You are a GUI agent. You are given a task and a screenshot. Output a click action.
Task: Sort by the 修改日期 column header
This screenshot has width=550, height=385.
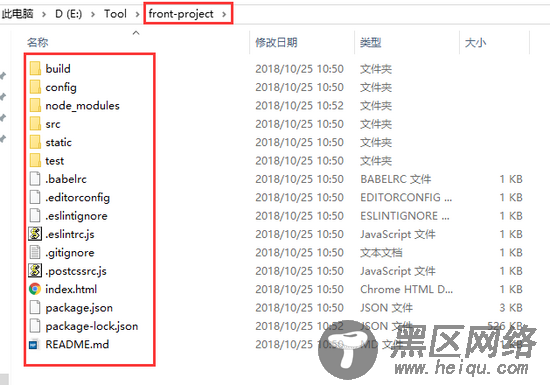click(x=276, y=42)
